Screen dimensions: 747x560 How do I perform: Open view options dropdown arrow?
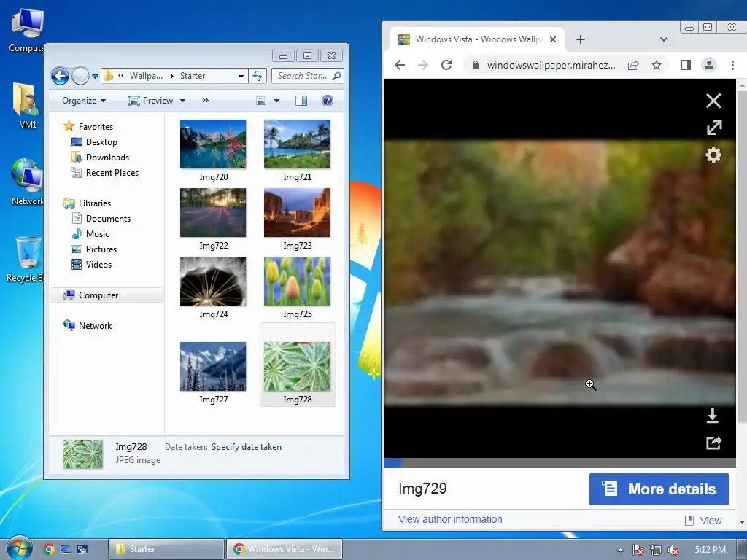(x=276, y=101)
